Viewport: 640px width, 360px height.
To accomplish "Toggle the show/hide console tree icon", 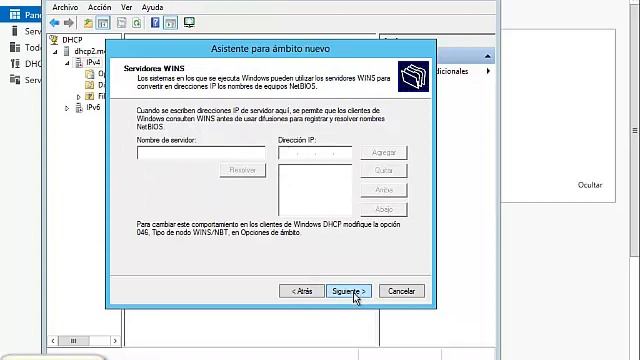I will 103,23.
